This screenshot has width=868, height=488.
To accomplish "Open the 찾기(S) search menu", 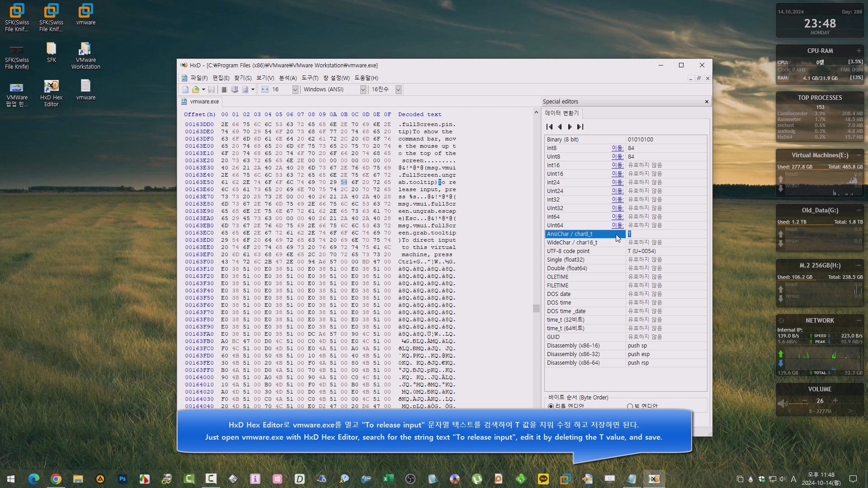I will point(243,78).
